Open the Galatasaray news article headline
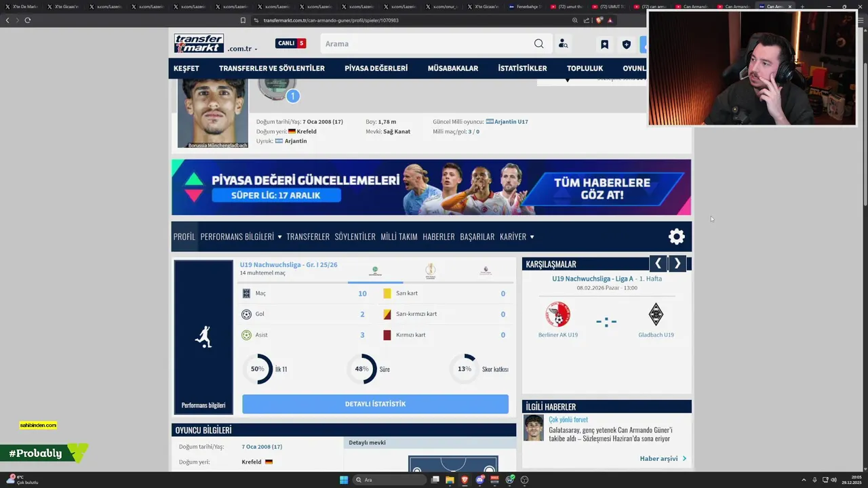Image resolution: width=868 pixels, height=488 pixels. pos(610,434)
